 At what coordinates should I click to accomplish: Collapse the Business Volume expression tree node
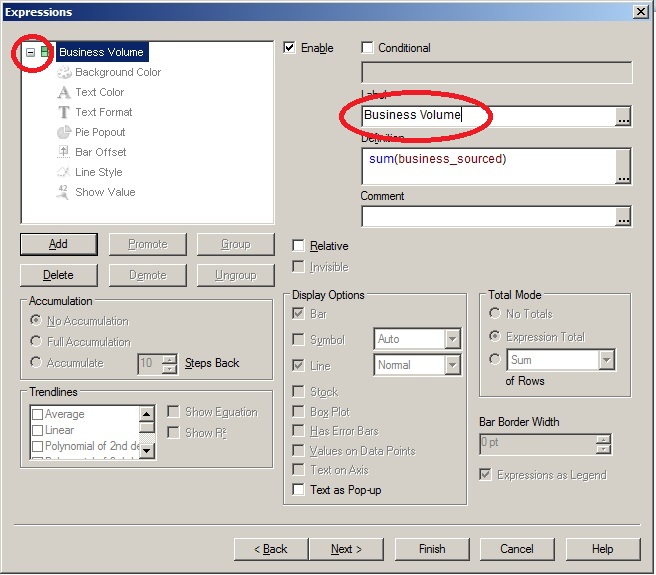[x=30, y=52]
